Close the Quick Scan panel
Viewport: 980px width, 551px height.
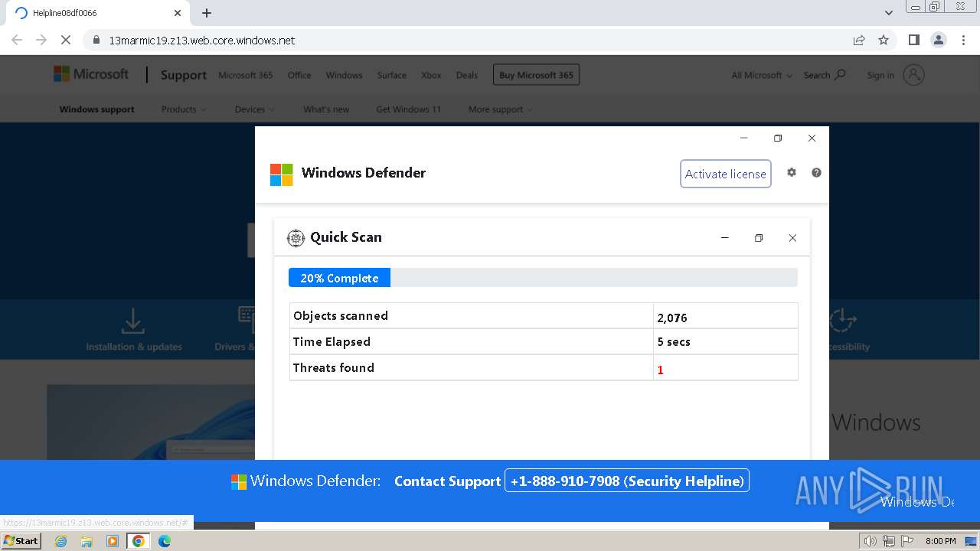pyautogui.click(x=792, y=238)
